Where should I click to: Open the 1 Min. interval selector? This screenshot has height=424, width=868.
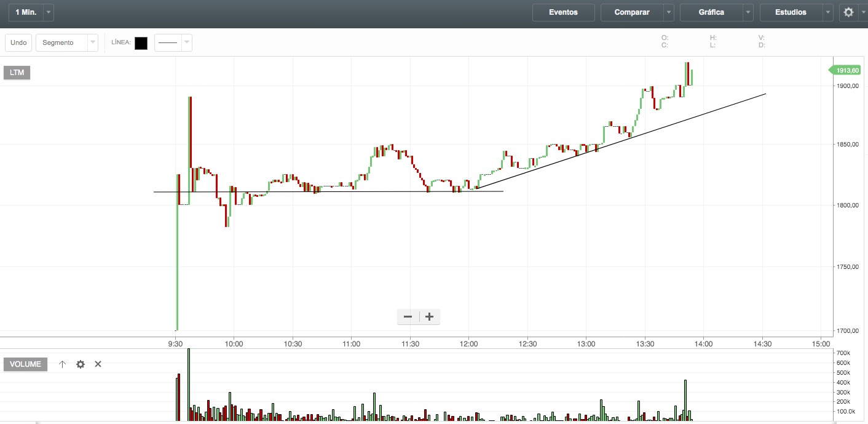tap(26, 12)
